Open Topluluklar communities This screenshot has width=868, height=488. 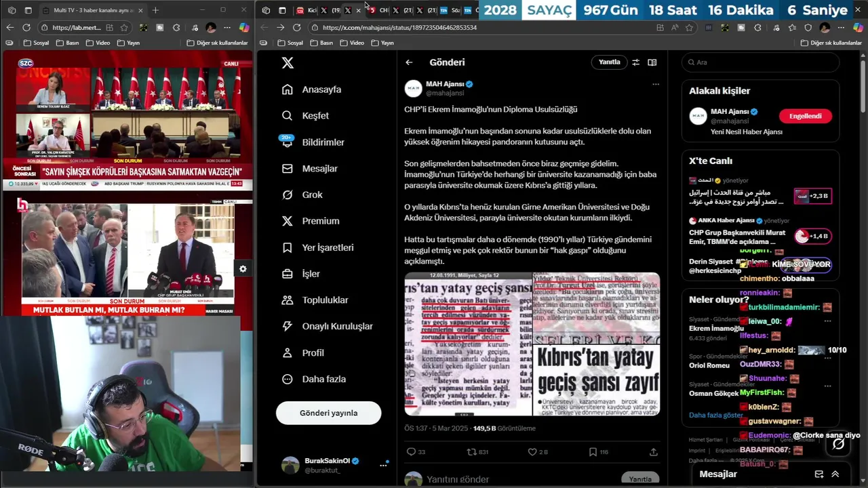[315, 300]
